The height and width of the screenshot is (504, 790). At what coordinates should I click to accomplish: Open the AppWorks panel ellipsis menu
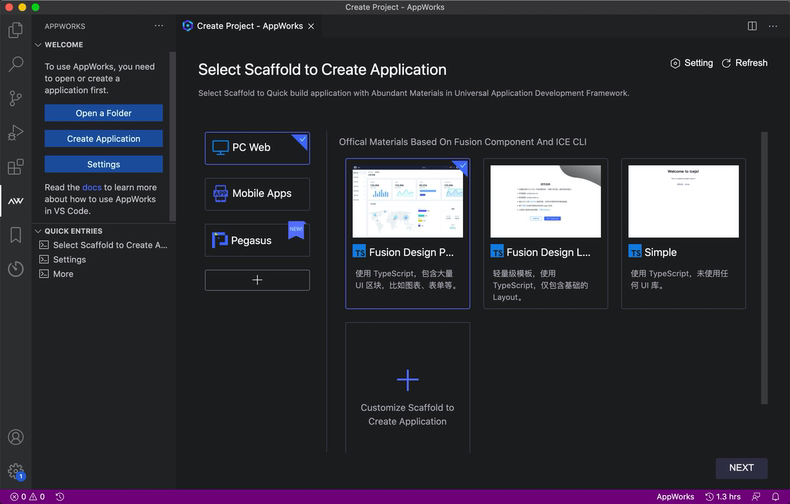[159, 26]
